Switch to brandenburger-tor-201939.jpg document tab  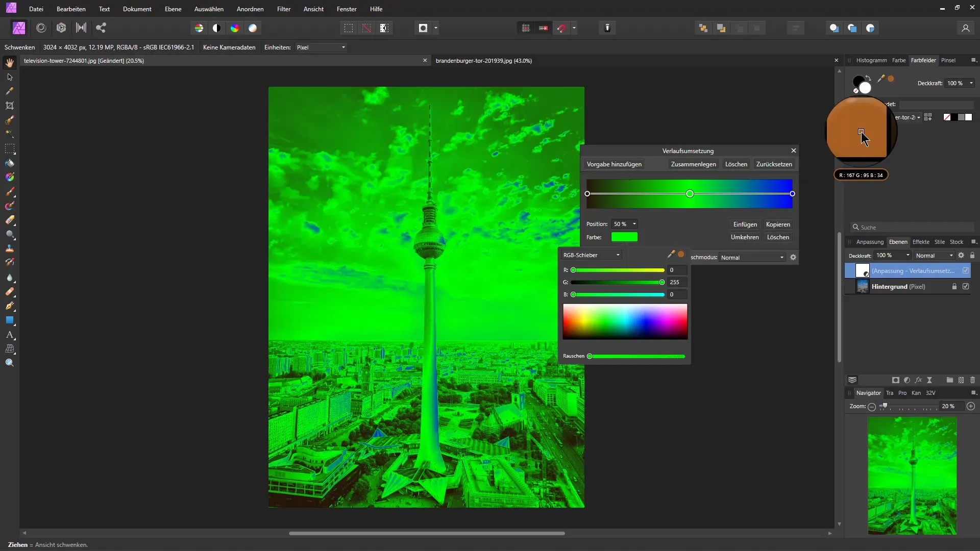point(483,61)
